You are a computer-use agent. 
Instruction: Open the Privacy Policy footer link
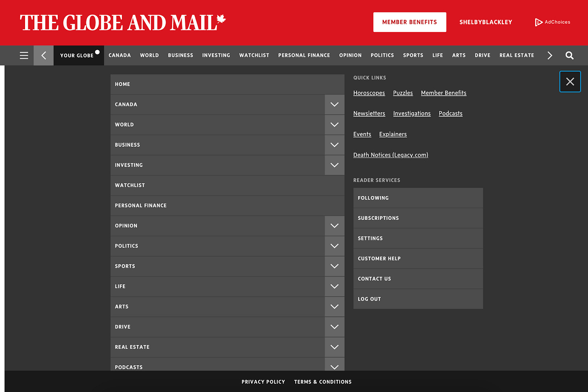pyautogui.click(x=263, y=382)
